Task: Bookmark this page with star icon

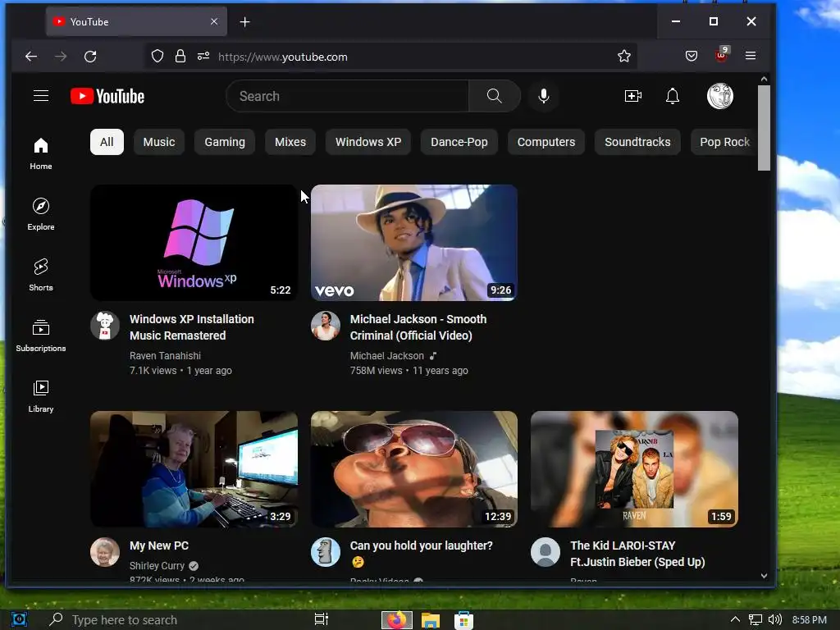Action: pos(623,56)
